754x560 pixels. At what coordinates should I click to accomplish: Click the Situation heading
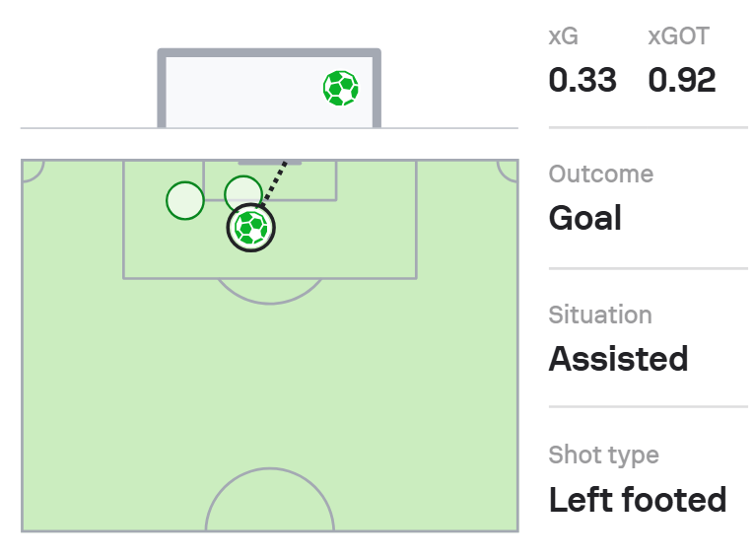tap(600, 315)
